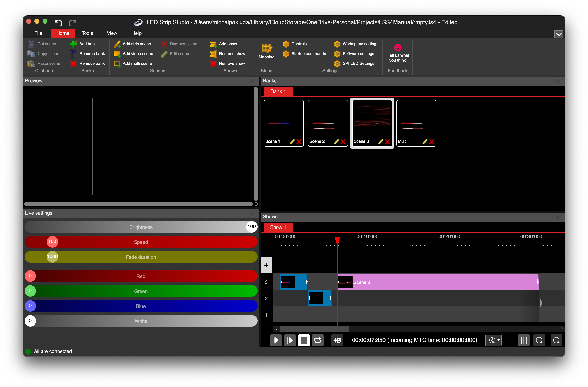Zoom in the show timeline
The width and height of the screenshot is (588, 387).
point(539,340)
